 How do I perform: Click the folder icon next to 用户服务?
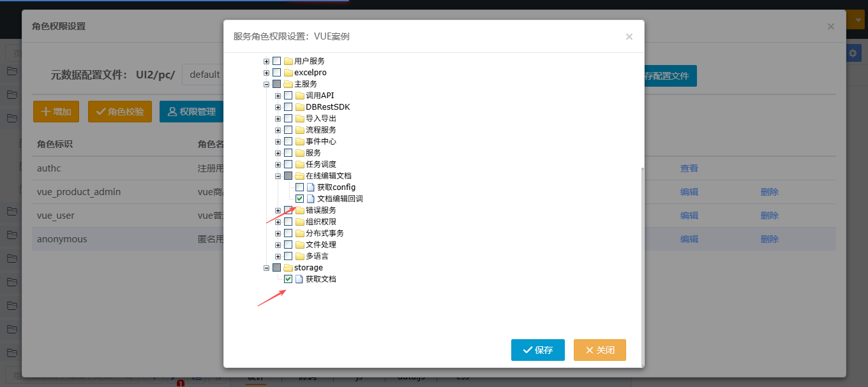coord(288,61)
